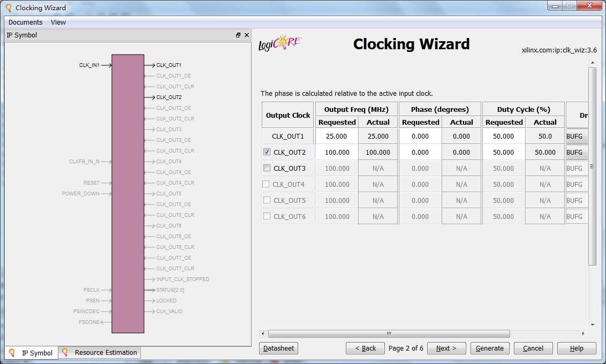The width and height of the screenshot is (606, 364).
Task: Click the scroll up arrow
Action: pyautogui.click(x=592, y=62)
